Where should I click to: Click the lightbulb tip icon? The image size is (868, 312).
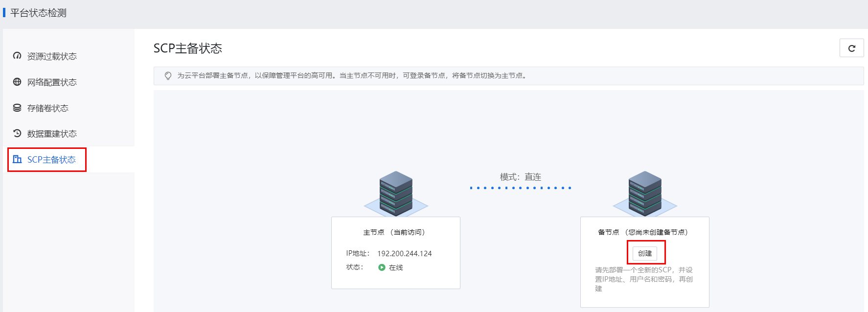[x=168, y=76]
